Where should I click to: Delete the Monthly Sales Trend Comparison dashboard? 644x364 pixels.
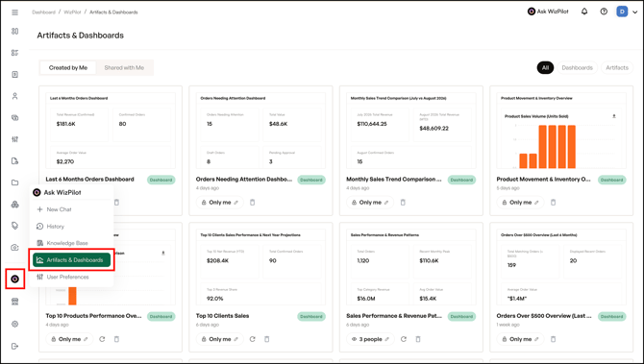403,203
